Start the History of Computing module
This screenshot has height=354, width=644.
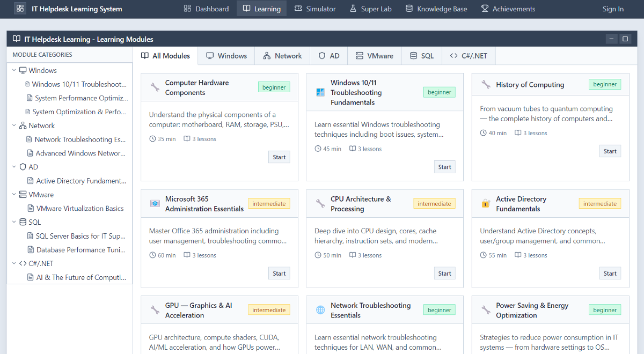[610, 151]
